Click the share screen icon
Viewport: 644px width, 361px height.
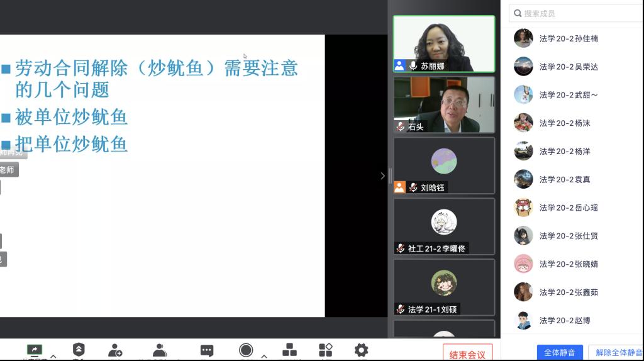tap(35, 350)
